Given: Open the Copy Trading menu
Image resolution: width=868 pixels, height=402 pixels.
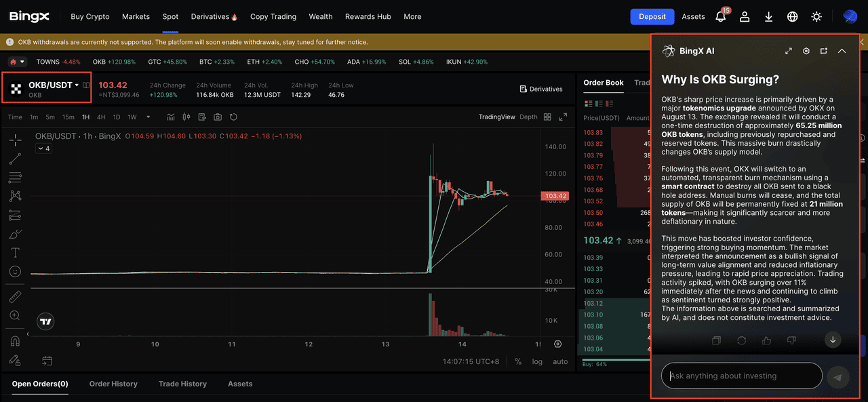Looking at the screenshot, I should [273, 16].
